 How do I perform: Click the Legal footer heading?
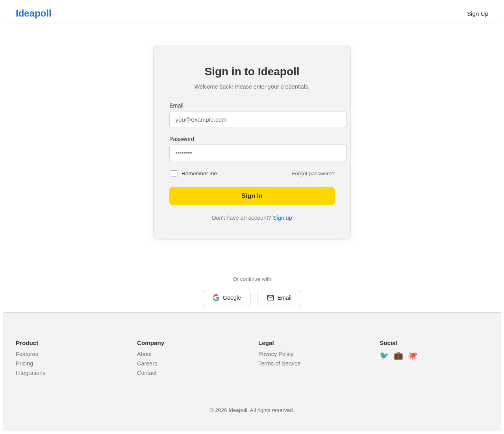(x=266, y=343)
